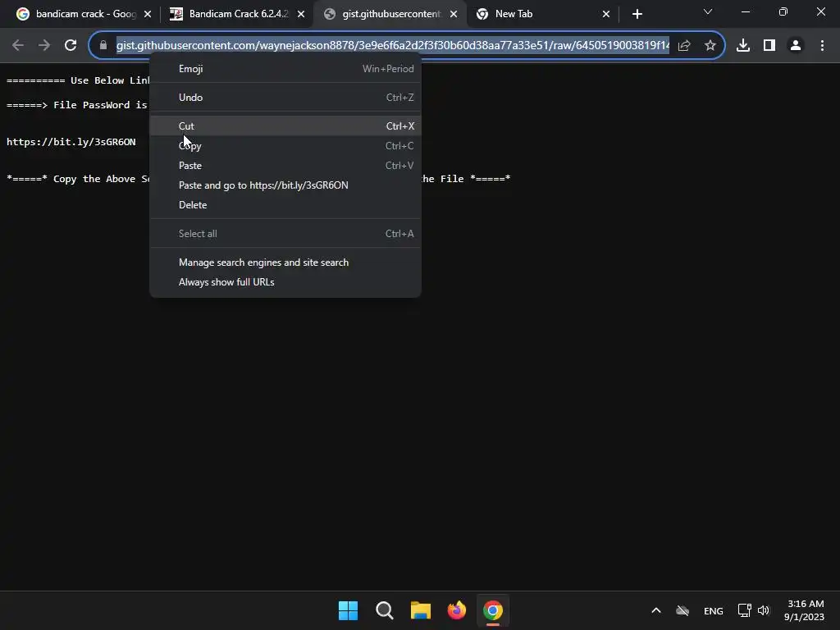Click the address bar URL field
The width and height of the screenshot is (840, 630).
[393, 46]
